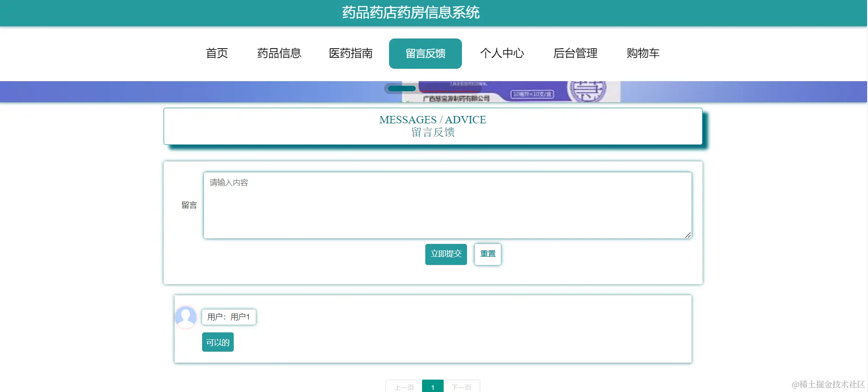Open the 医药指南 menu item
Screen dimensions: 868x392
351,54
